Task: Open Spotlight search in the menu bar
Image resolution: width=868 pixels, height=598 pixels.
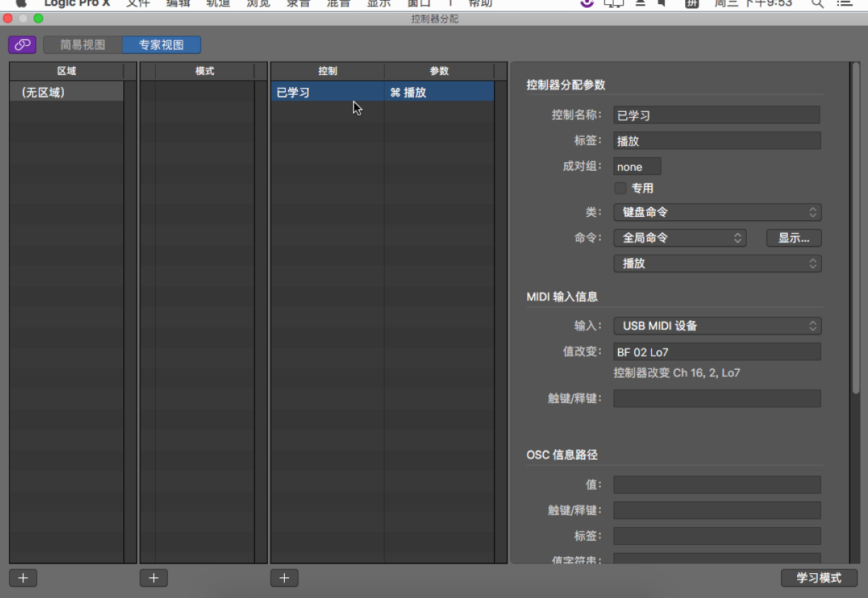Action: (817, 4)
